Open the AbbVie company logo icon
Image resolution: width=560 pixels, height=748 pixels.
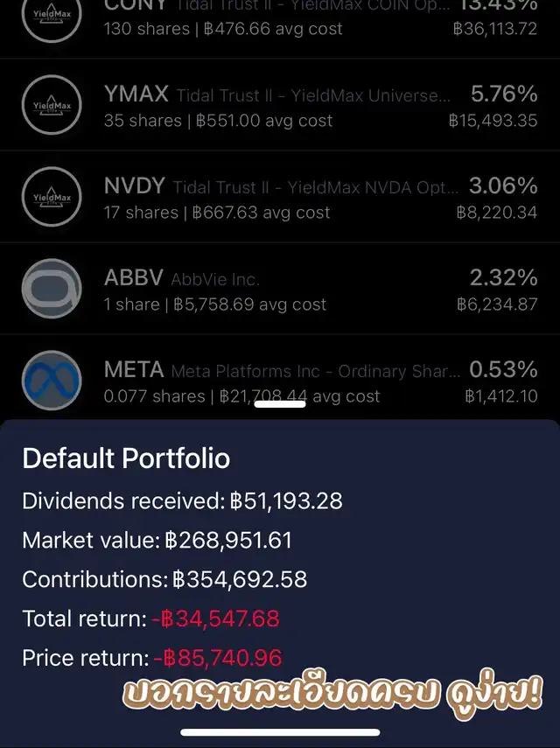[x=51, y=289]
